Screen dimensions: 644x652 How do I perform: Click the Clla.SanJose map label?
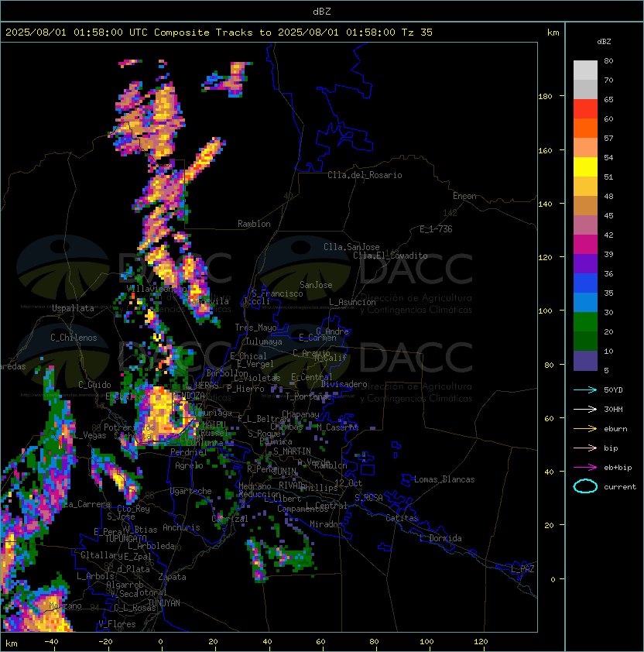351,247
